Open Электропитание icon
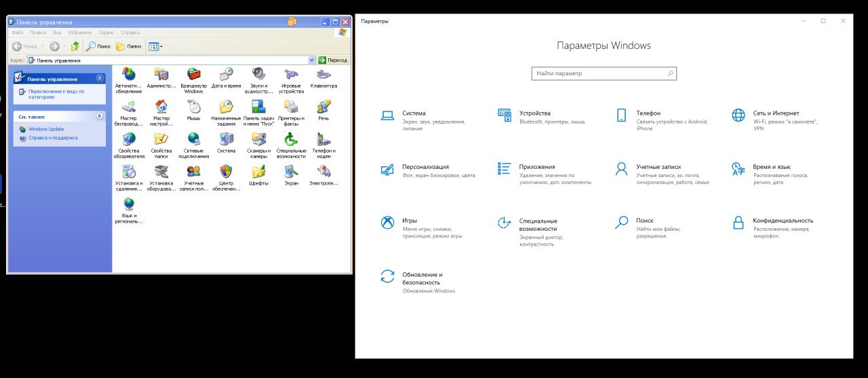 [323, 171]
